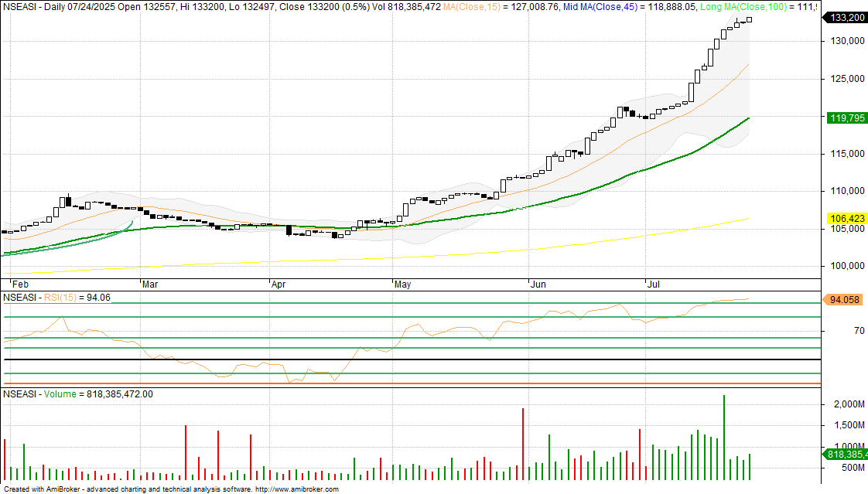868x494 pixels.
Task: Click the 130,000 price axis label
Action: 848,41
